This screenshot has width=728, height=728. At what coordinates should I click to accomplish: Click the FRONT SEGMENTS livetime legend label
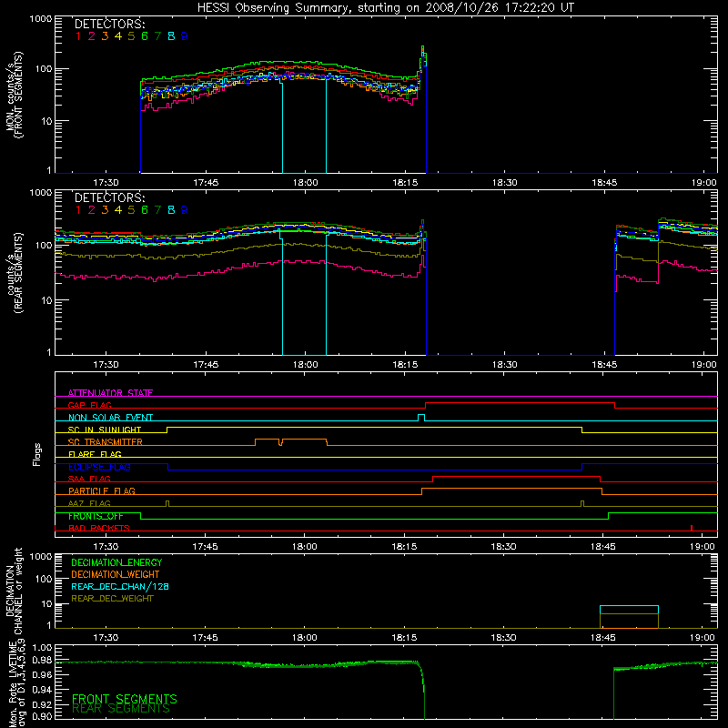click(125, 699)
